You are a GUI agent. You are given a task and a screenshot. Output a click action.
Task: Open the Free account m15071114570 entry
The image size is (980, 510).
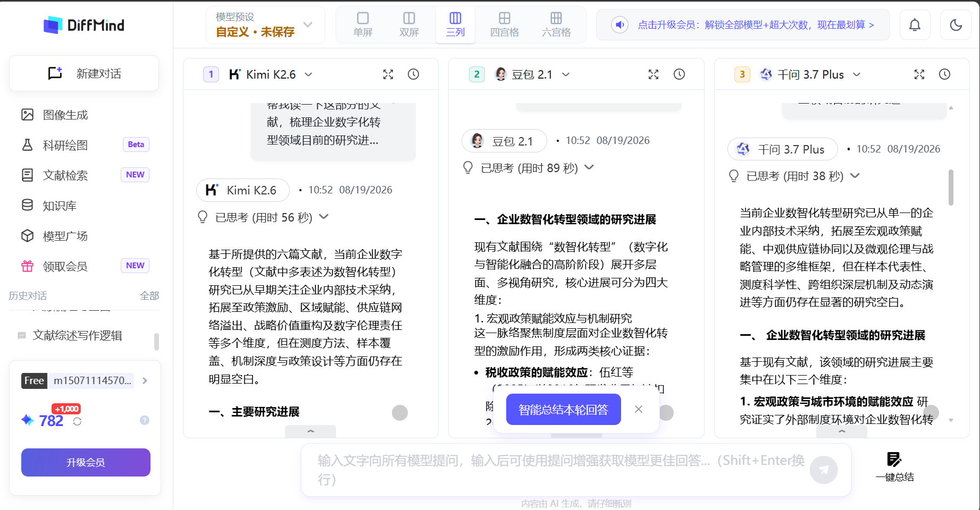(x=85, y=380)
